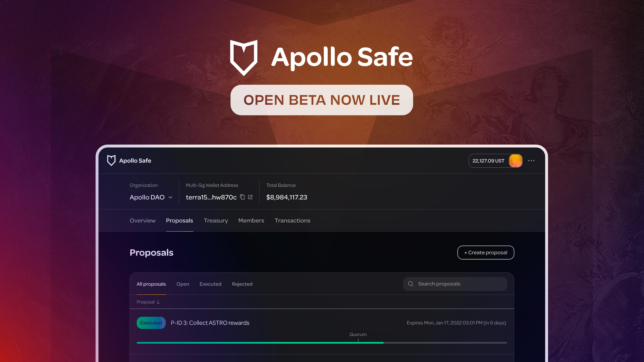Image resolution: width=644 pixels, height=362 pixels.
Task: Navigate to the Members section
Action: (x=251, y=220)
